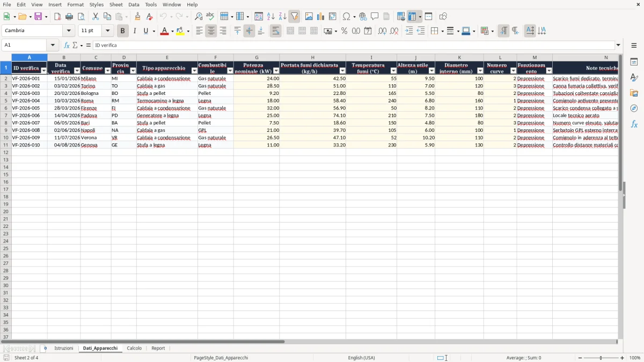Adjust the zoom slider handle
Screen dimensions: 644x362
pos(601,358)
